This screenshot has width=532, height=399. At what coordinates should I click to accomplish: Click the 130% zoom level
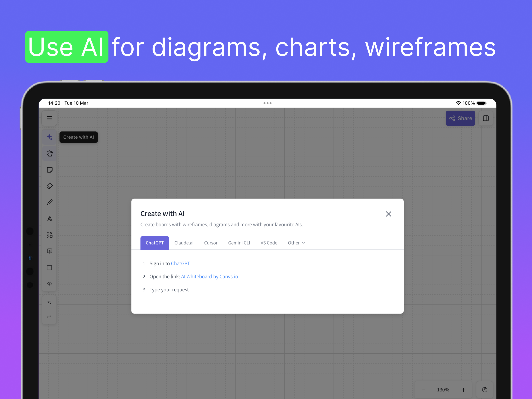(x=443, y=390)
